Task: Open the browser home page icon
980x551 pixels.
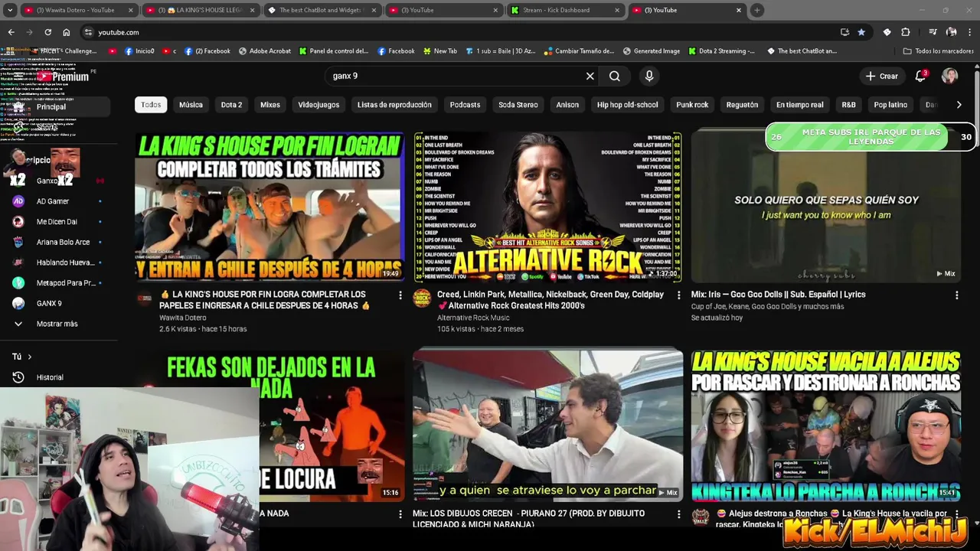Action: tap(67, 32)
